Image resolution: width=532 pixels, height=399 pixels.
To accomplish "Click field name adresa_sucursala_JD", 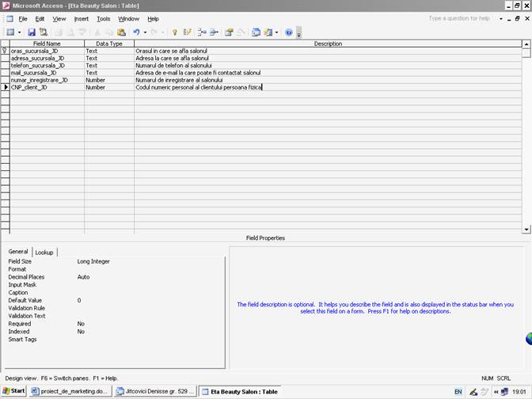I will [x=38, y=58].
